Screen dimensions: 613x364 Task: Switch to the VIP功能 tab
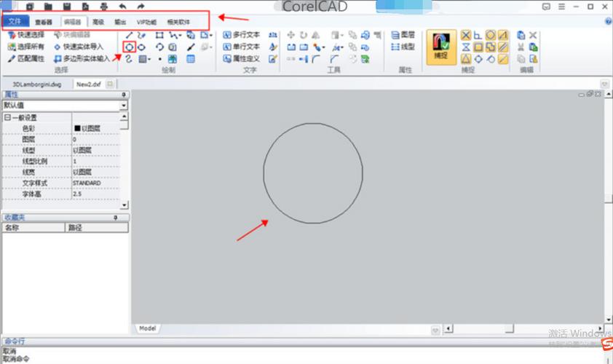[146, 22]
